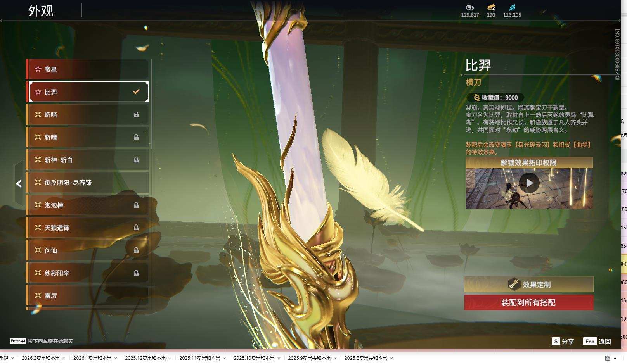627x364 pixels.
Task: Click the lock icon on 断喑 row
Action: point(136,114)
